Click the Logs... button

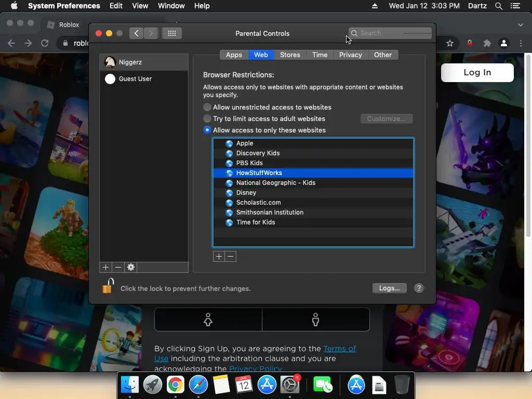pos(390,288)
